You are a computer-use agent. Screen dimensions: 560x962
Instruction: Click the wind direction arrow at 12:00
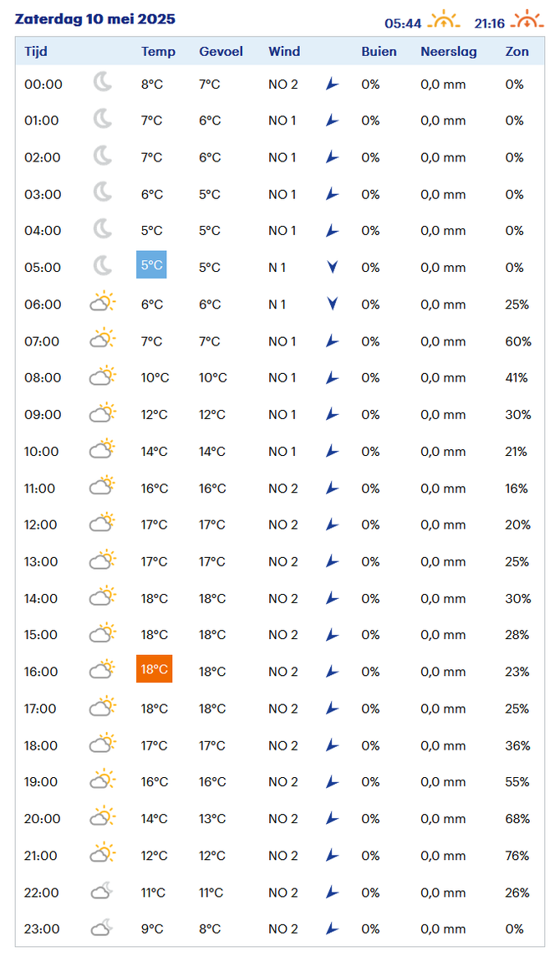[x=332, y=524]
